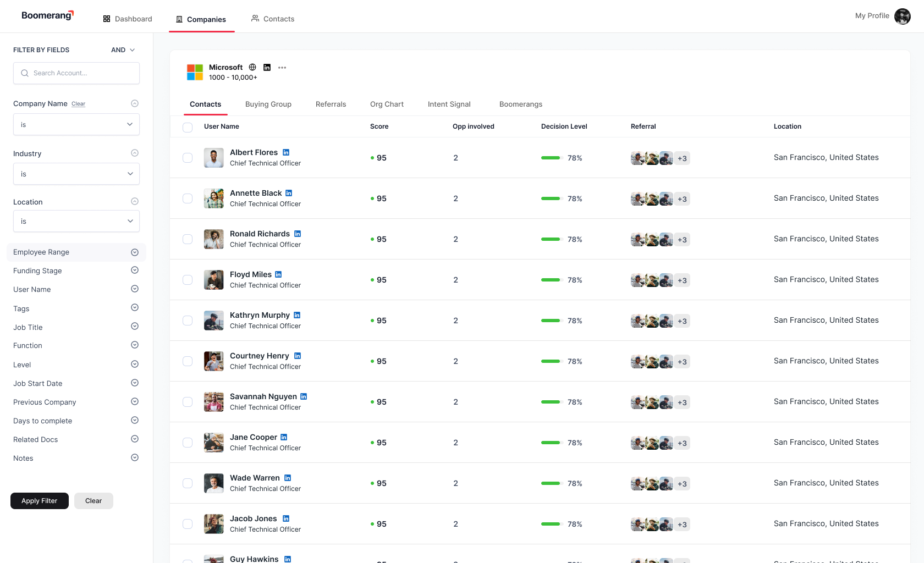Open Guy Hawkins's LinkedIn profile icon
Image resolution: width=924 pixels, height=563 pixels.
(288, 559)
